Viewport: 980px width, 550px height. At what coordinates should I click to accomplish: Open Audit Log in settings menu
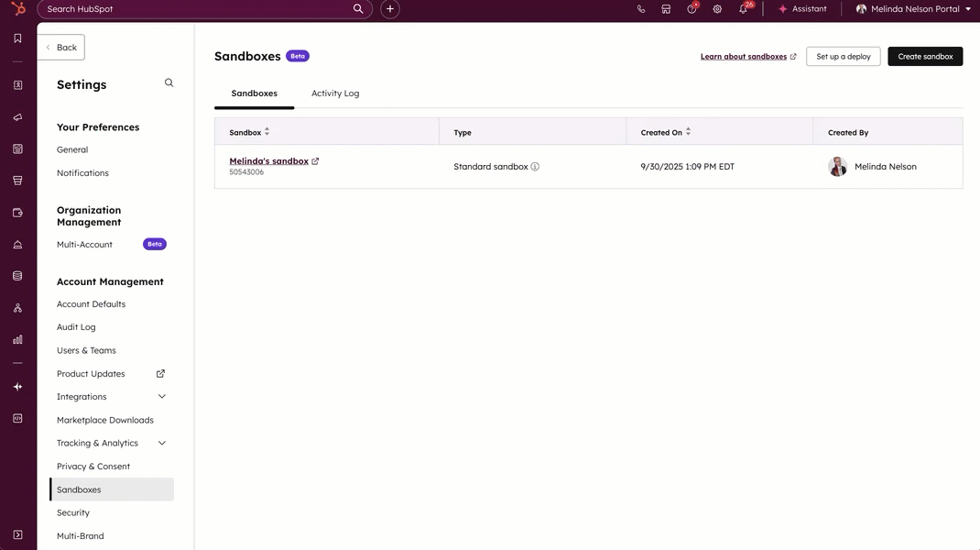76,327
